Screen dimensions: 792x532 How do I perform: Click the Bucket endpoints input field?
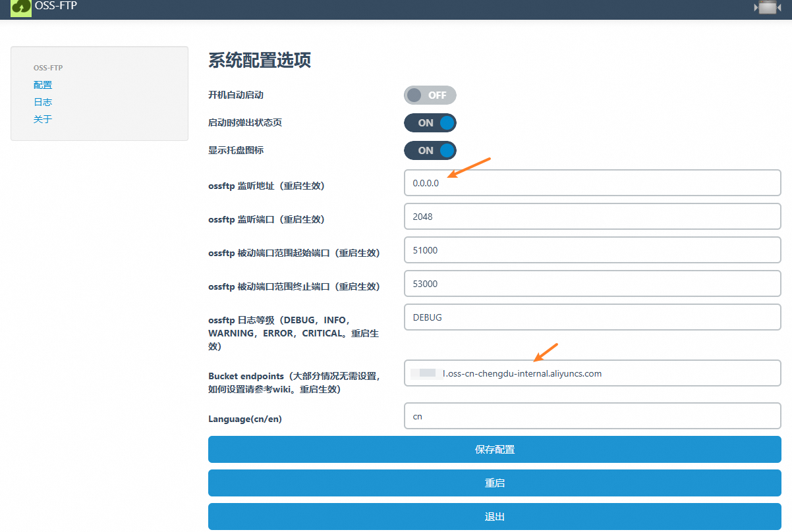click(592, 373)
